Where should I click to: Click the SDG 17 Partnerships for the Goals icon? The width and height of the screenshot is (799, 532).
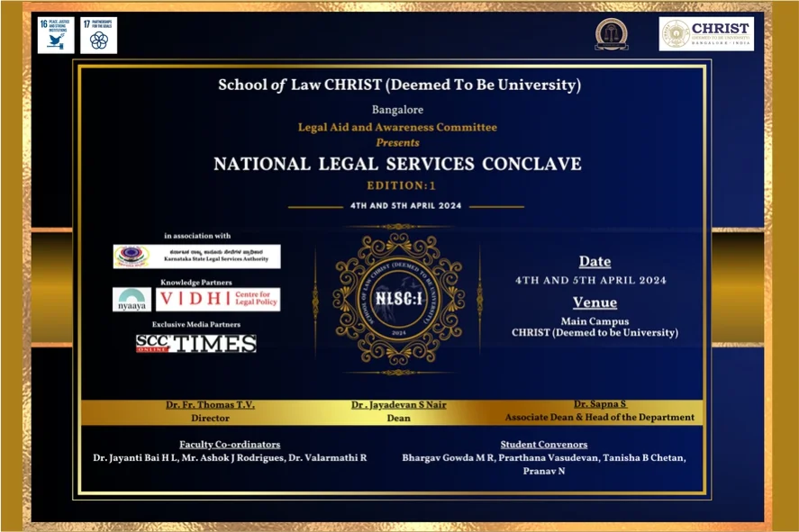pyautogui.click(x=98, y=35)
